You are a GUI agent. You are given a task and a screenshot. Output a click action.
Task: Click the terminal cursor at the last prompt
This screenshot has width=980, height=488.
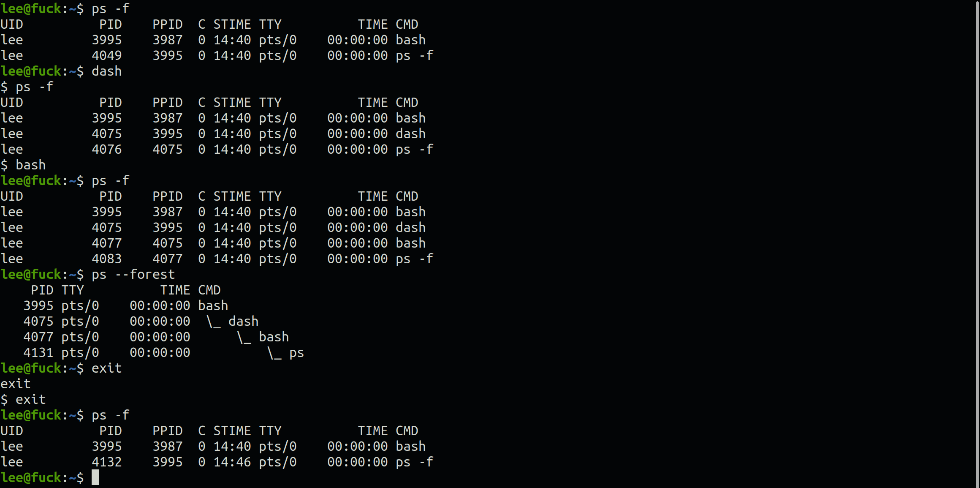click(95, 477)
